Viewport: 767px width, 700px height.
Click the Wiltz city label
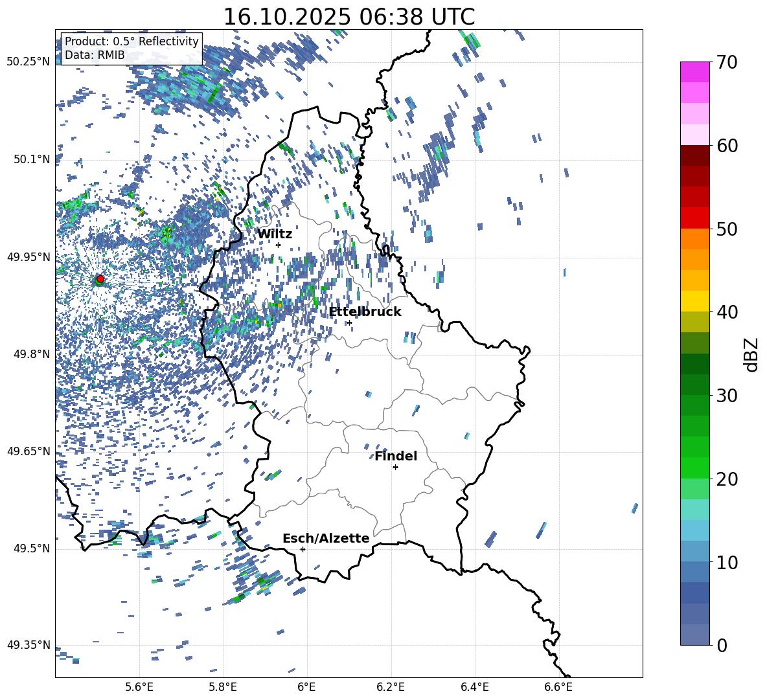click(x=275, y=234)
